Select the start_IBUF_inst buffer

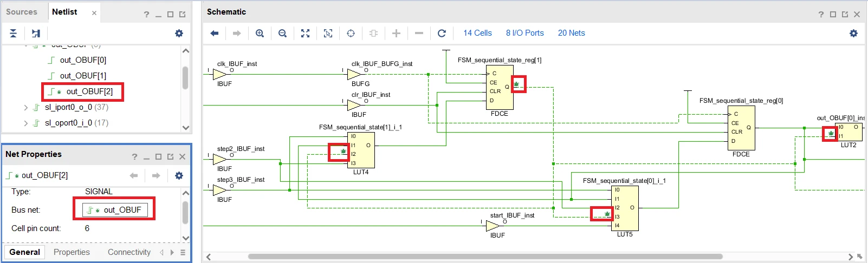[493, 226]
